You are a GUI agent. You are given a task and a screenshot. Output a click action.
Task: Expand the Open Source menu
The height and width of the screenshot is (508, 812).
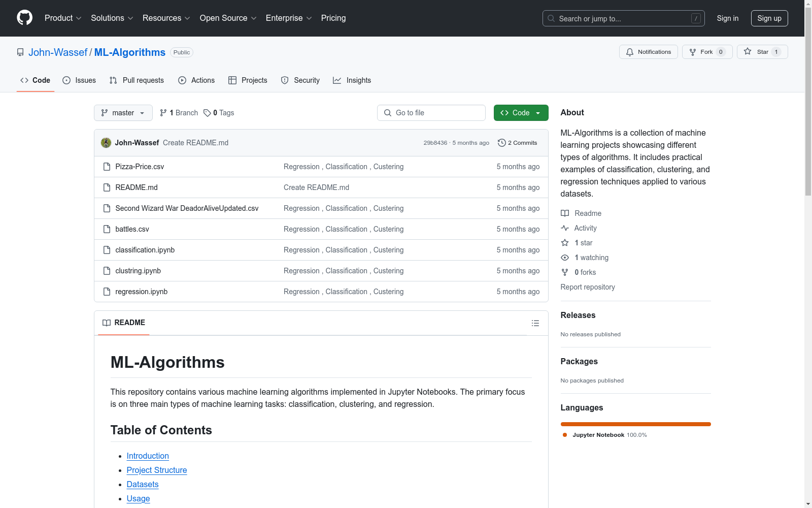tap(228, 18)
